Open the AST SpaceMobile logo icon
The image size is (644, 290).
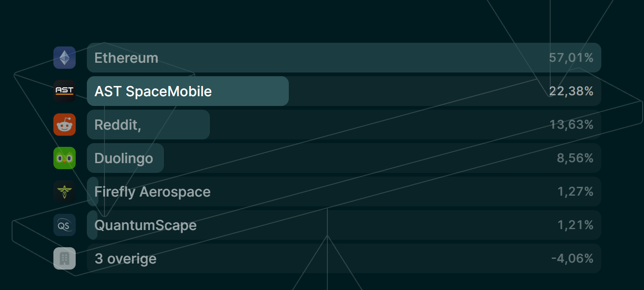coord(65,91)
